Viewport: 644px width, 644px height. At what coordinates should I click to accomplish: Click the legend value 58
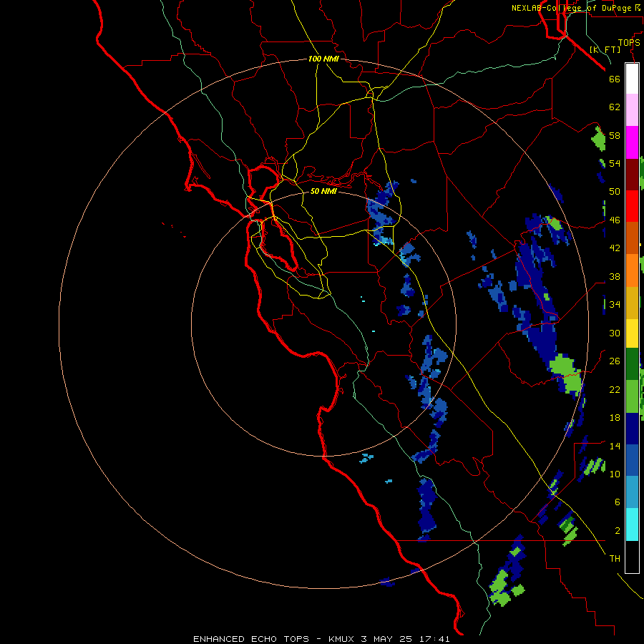[615, 135]
